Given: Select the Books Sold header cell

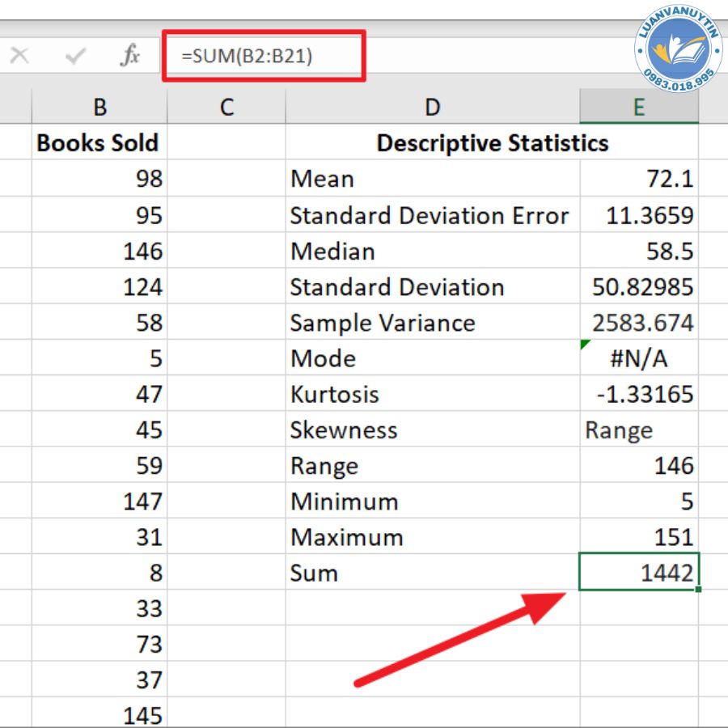Looking at the screenshot, I should [99, 143].
